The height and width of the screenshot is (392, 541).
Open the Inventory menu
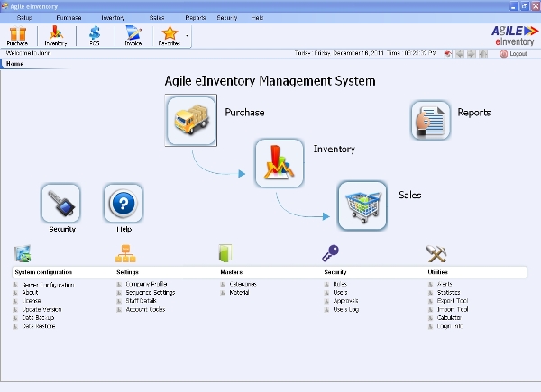click(113, 18)
